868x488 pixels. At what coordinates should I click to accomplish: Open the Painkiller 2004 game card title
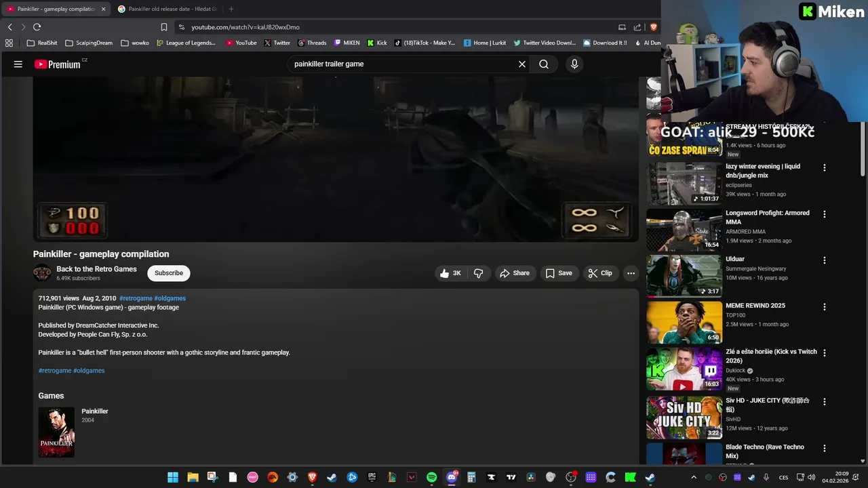click(x=95, y=411)
